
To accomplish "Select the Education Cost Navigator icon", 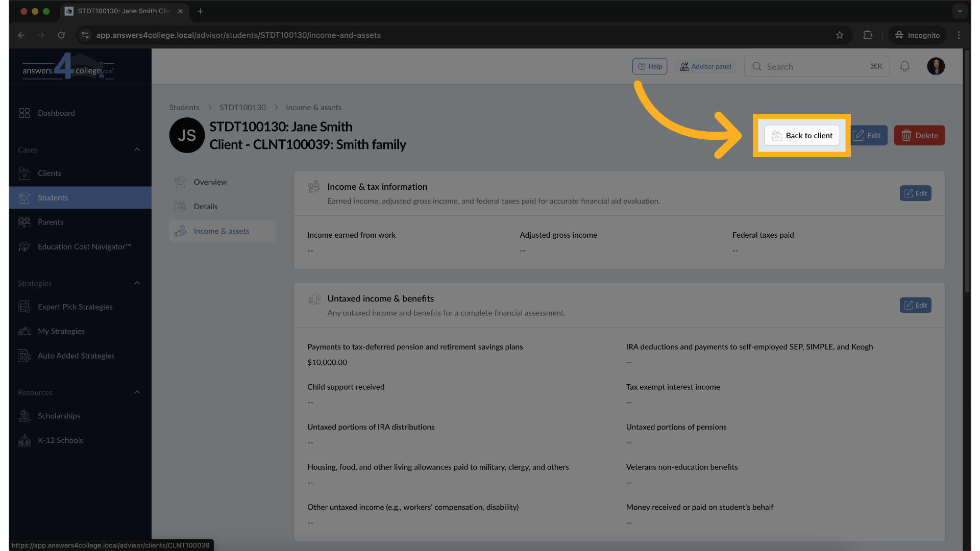I will pyautogui.click(x=24, y=246).
